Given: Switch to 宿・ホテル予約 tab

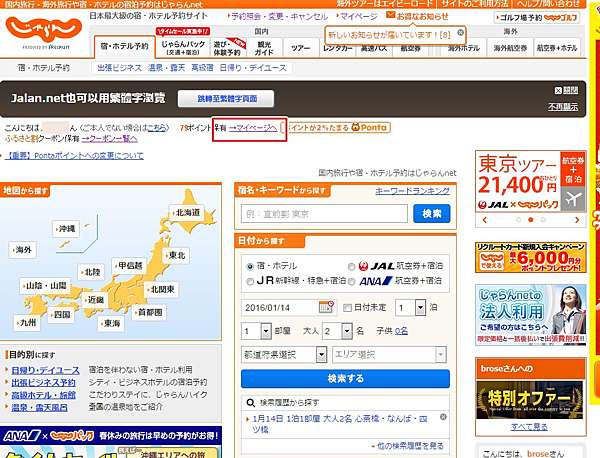Looking at the screenshot, I should pos(125,47).
